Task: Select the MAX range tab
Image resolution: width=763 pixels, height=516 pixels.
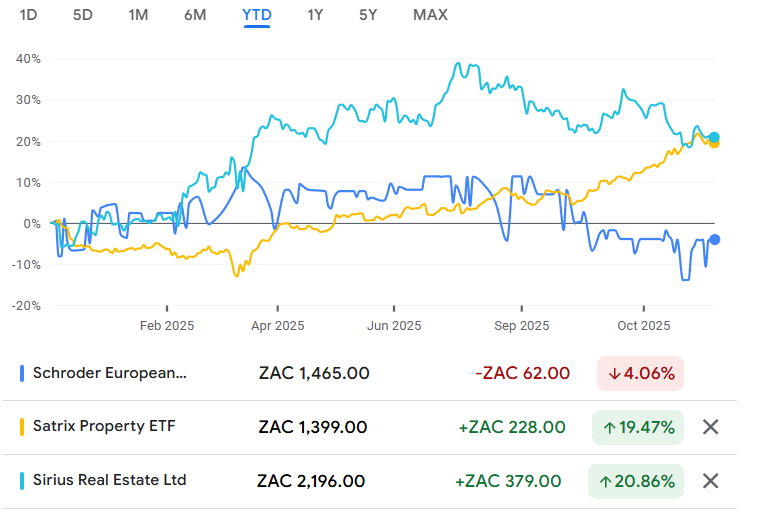Action: coord(430,15)
